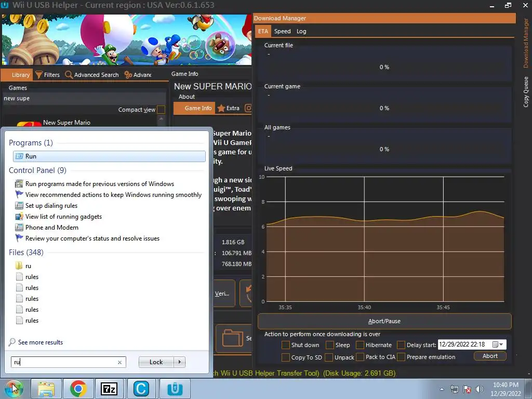Viewport: 532px width, 399px height.
Task: Enable the Prepare emulation checkbox
Action: 401,357
